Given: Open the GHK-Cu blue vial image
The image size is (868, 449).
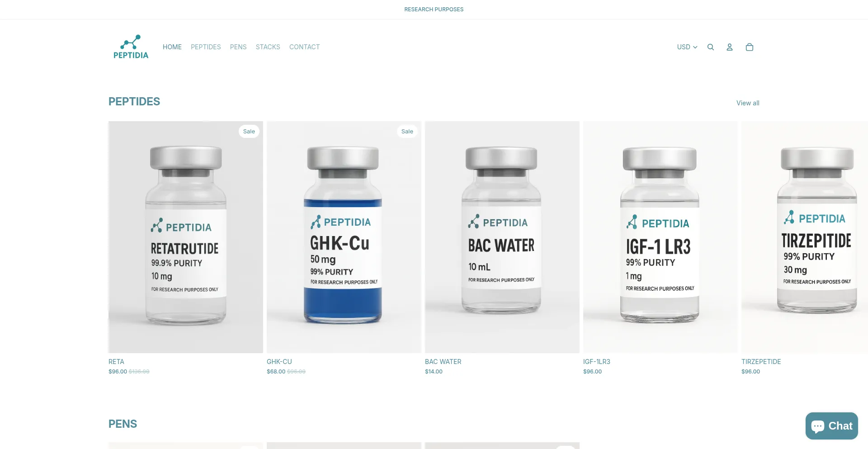Looking at the screenshot, I should point(344,237).
